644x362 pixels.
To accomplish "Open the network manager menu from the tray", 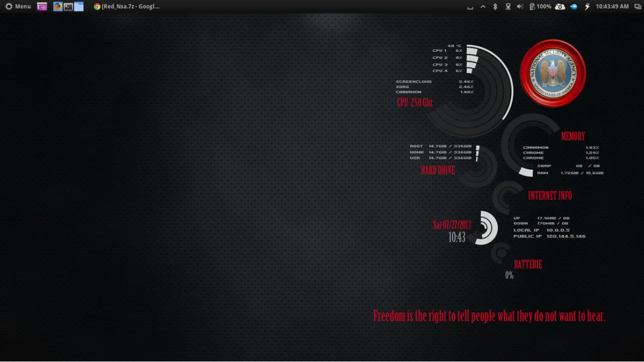I will [508, 7].
